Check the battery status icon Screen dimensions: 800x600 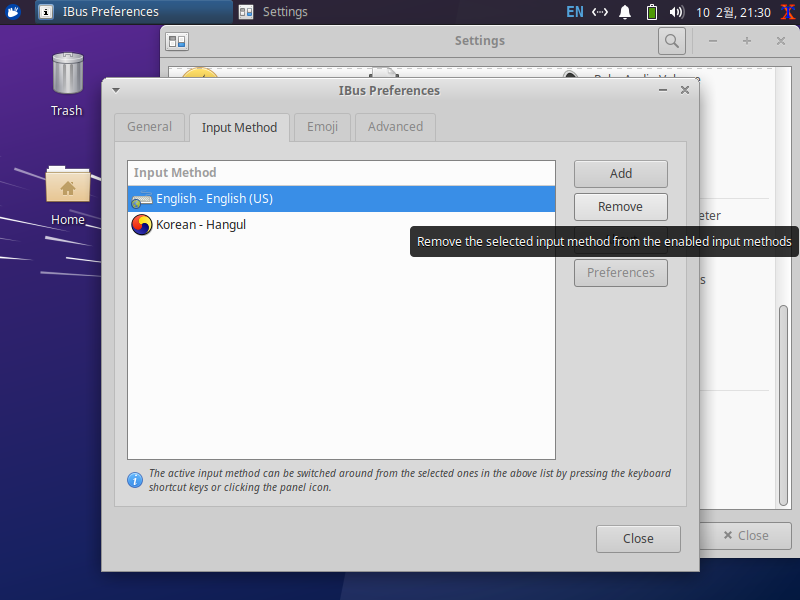tap(652, 12)
